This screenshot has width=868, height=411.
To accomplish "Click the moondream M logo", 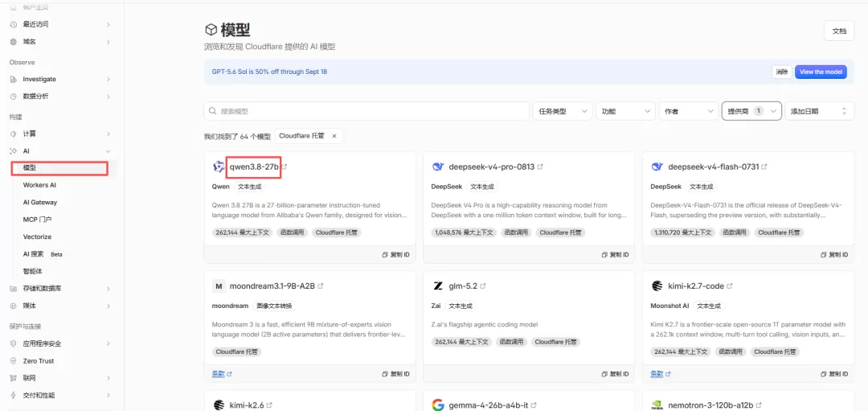I will (219, 286).
